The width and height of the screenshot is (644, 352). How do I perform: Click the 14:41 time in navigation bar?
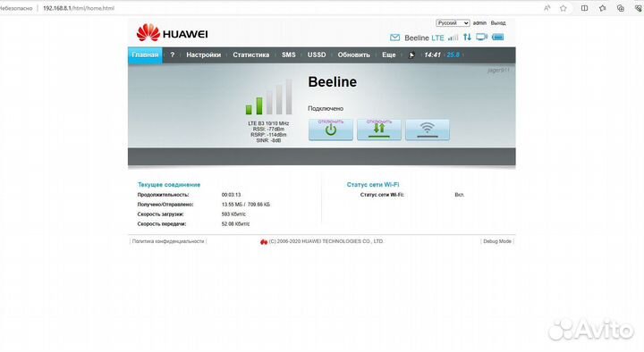tap(432, 55)
